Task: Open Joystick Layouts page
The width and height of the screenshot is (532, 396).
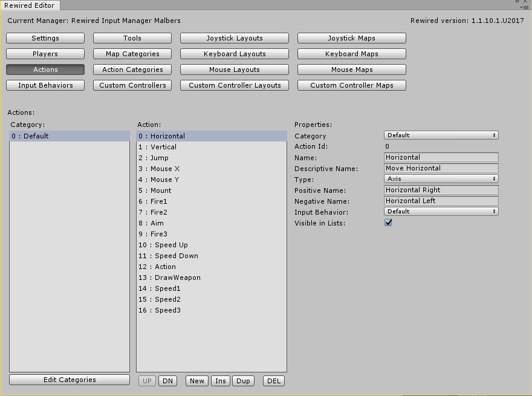Action: pyautogui.click(x=235, y=38)
